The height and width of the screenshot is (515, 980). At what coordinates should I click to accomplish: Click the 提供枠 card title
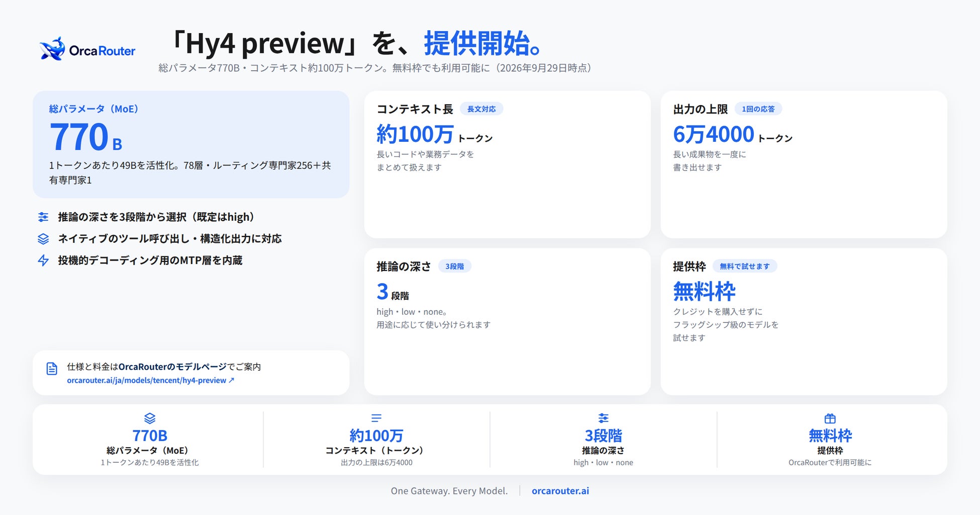tap(690, 267)
